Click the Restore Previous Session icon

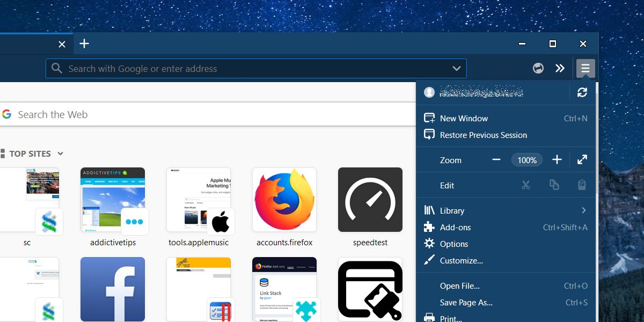click(x=429, y=135)
